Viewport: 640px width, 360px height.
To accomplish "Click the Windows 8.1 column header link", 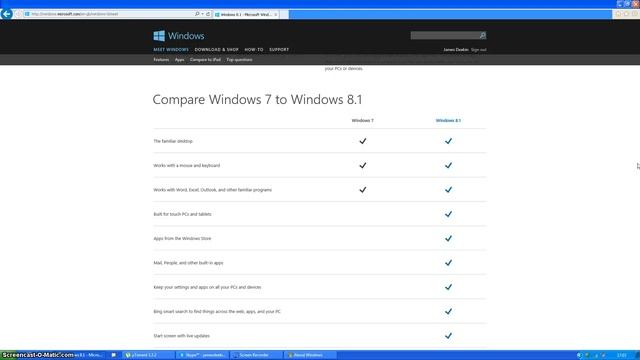I will 448,120.
